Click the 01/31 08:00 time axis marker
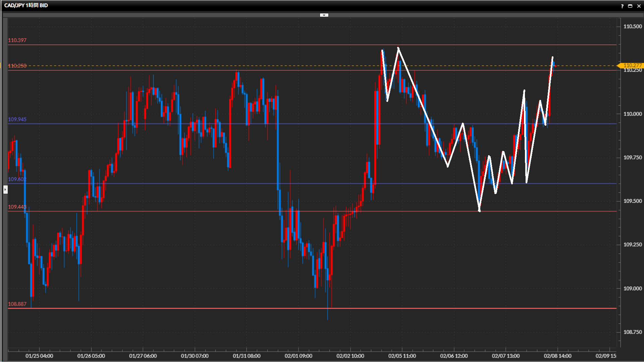The width and height of the screenshot is (644, 362). pyautogui.click(x=247, y=356)
